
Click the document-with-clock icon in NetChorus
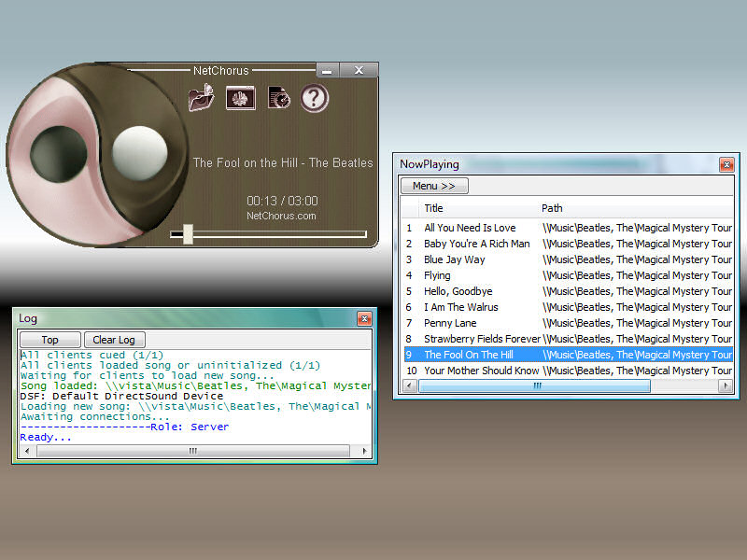tap(278, 97)
